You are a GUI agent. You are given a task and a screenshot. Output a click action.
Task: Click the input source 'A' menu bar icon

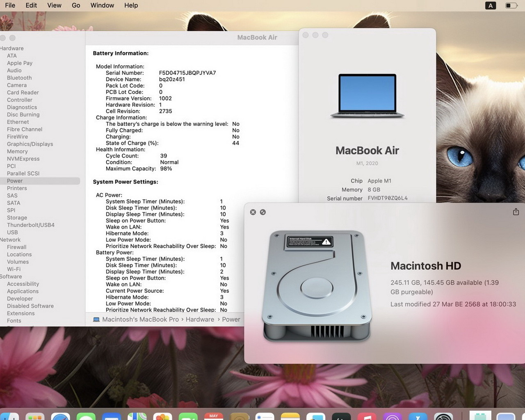[491, 5]
